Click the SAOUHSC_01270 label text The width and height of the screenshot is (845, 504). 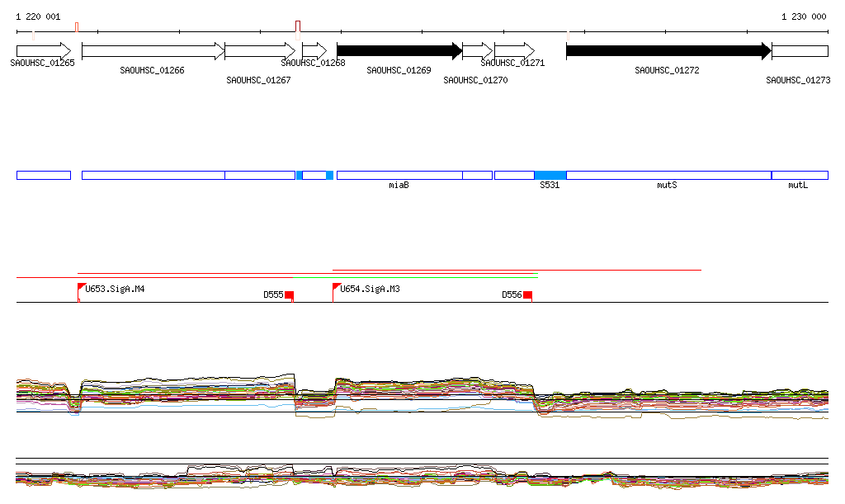[475, 80]
